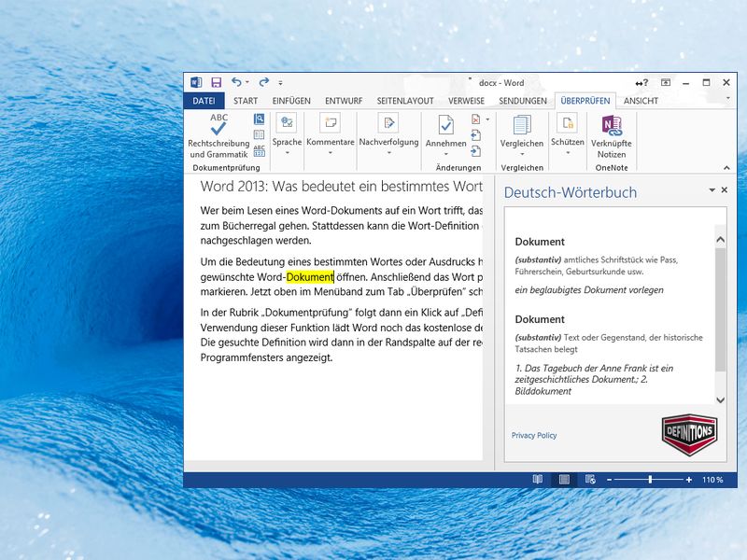The width and height of the screenshot is (747, 560).
Task: Click the Sprache language icon
Action: coord(287,122)
